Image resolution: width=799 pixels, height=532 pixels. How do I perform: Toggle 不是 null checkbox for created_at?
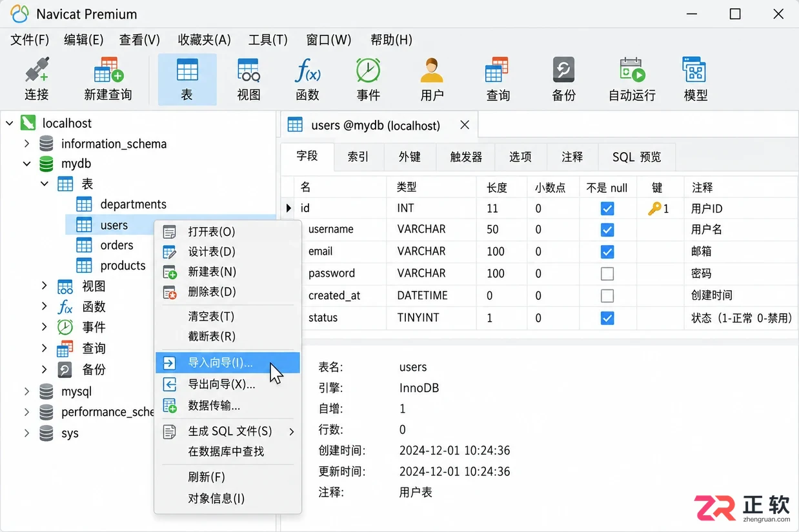point(607,296)
